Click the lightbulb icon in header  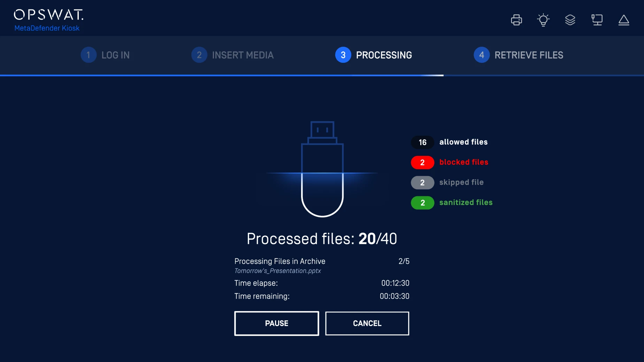[543, 20]
